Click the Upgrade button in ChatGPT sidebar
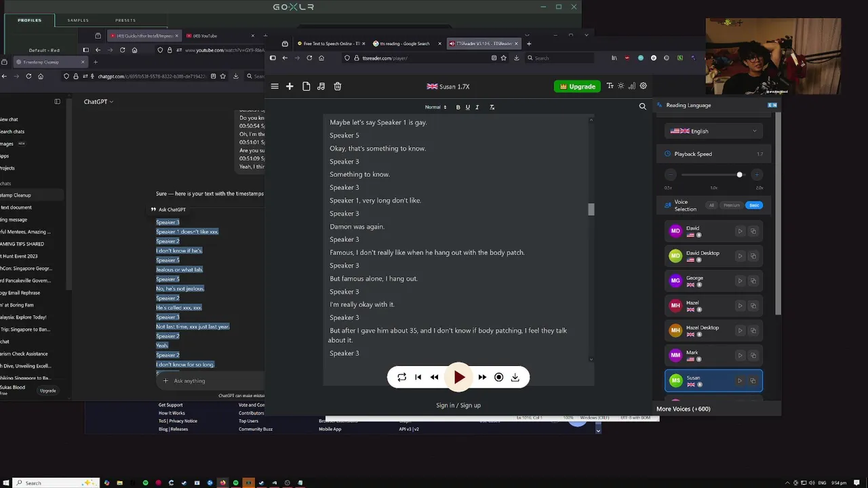868x488 pixels. [x=47, y=390]
